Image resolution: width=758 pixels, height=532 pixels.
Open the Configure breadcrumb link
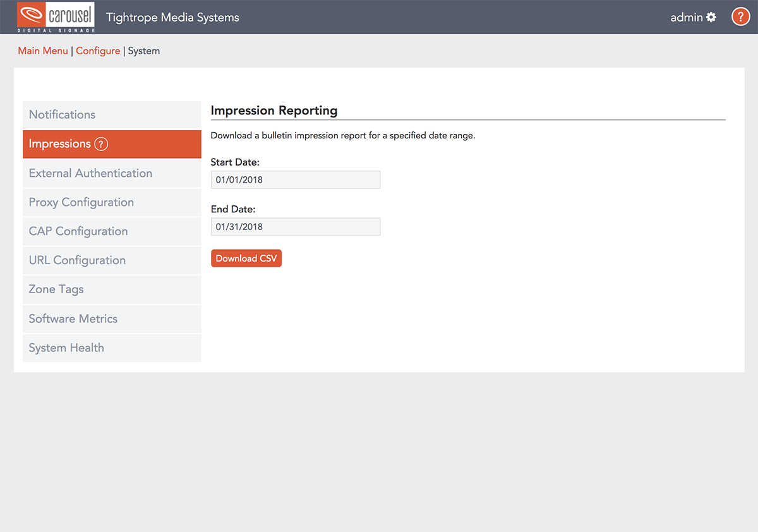point(98,51)
